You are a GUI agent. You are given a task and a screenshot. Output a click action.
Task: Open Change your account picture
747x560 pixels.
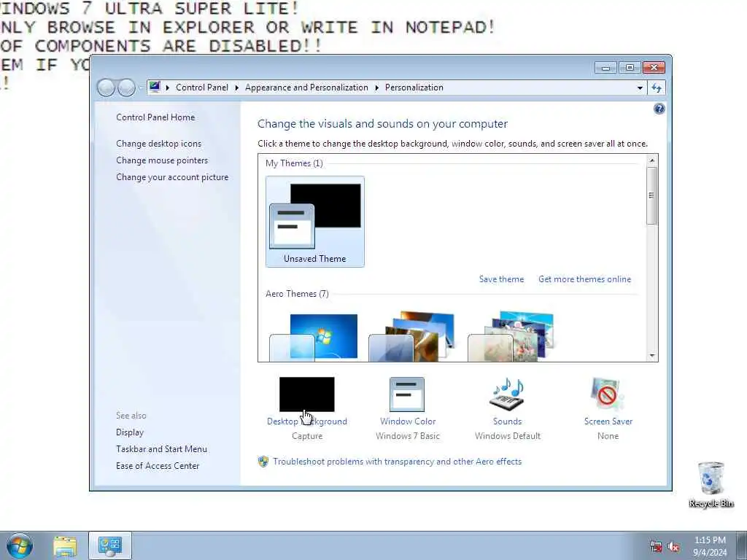(172, 177)
